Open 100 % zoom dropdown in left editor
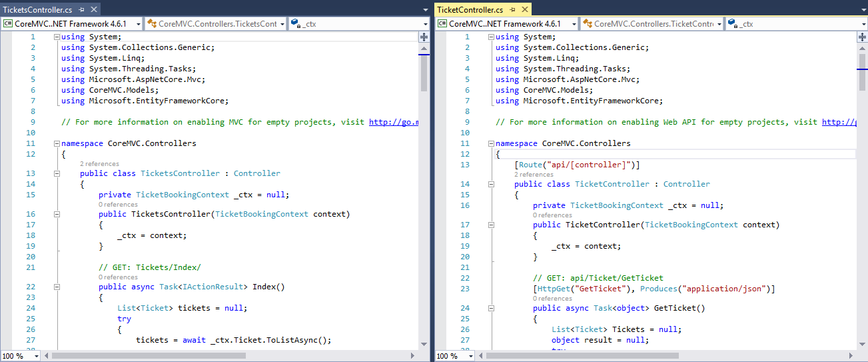The width and height of the screenshot is (868, 362). coord(36,356)
